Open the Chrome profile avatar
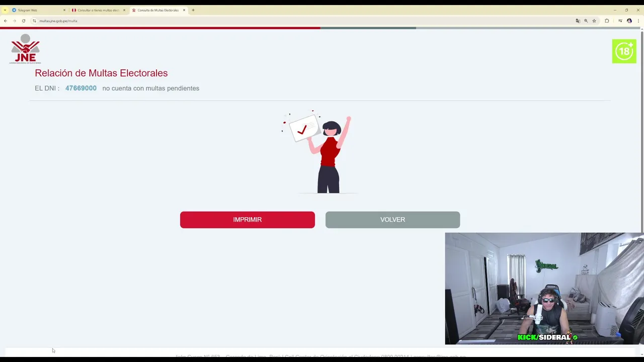Screen dimensions: 644x362 pos(629,21)
